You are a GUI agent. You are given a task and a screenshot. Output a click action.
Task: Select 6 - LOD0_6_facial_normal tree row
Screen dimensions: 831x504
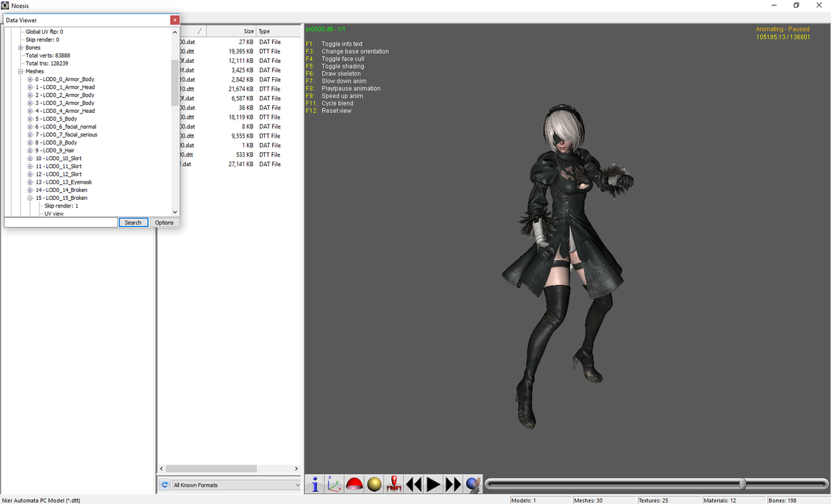[66, 127]
